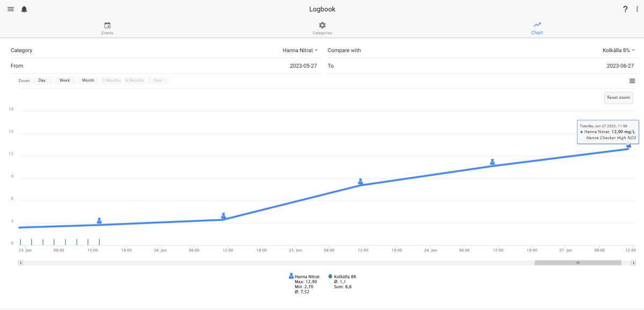Open the hamburger navigation menu
This screenshot has height=310, width=644.
[11, 9]
